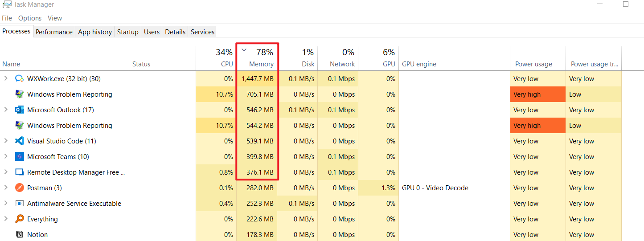The image size is (644, 241).
Task: Sort processes by GPU column
Action: tap(378, 58)
